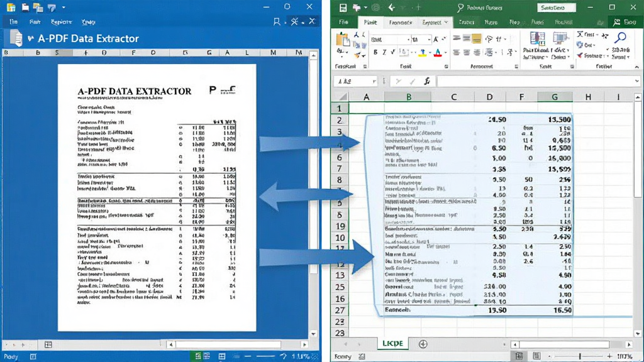Click the Paste clipboard icon in Excel
This screenshot has width=644, height=362.
pos(343,40)
